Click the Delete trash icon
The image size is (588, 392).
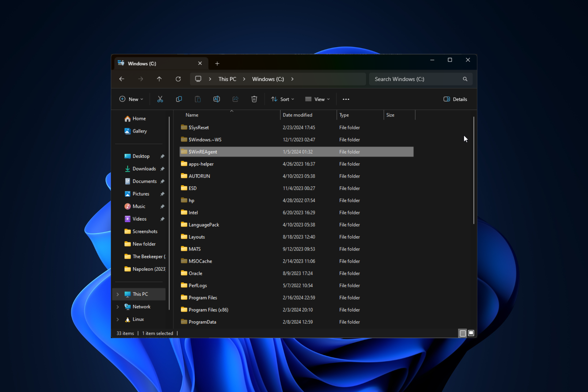coord(254,99)
